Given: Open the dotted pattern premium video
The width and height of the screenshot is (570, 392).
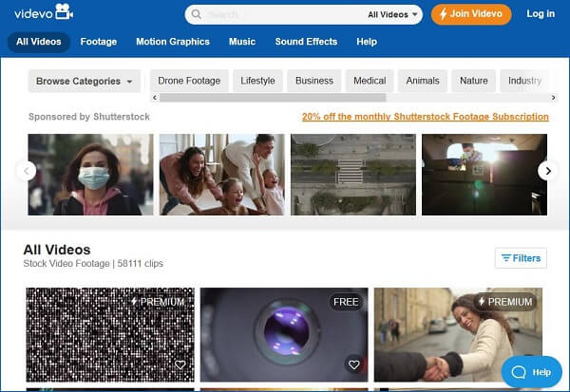Looking at the screenshot, I should coord(110,335).
